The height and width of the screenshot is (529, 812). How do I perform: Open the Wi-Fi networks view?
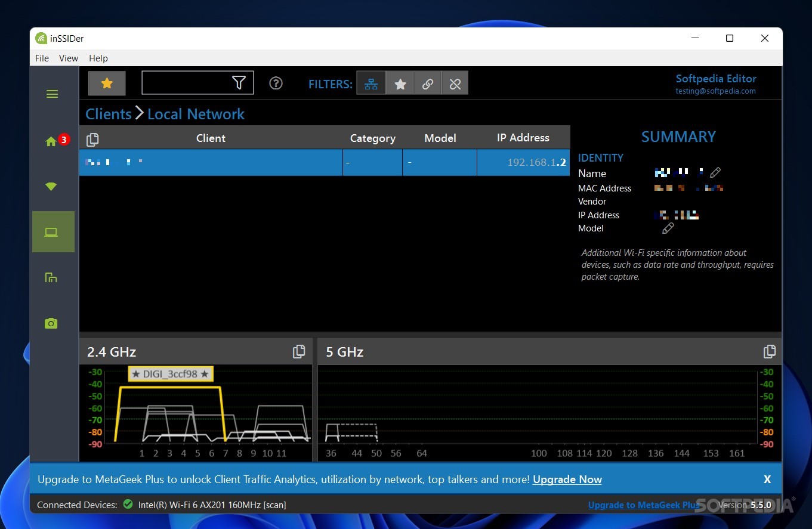click(x=51, y=187)
